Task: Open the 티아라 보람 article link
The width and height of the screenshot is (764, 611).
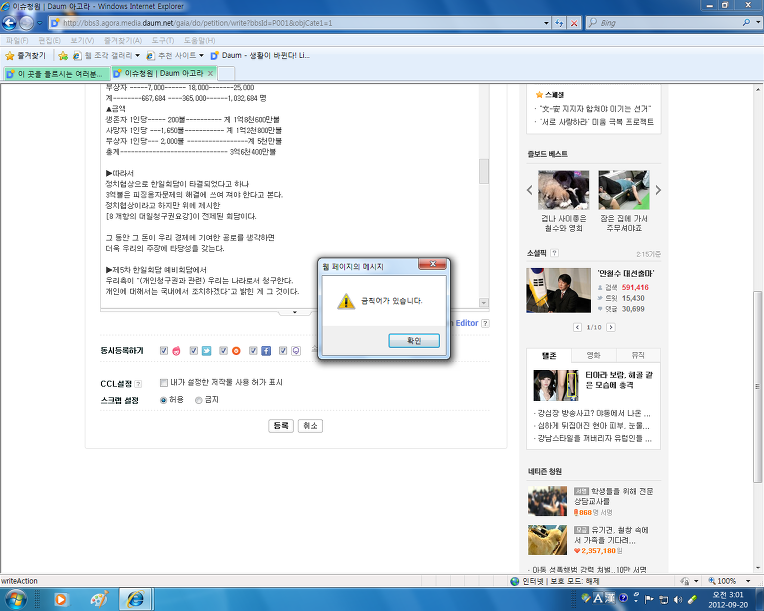Action: pos(619,380)
